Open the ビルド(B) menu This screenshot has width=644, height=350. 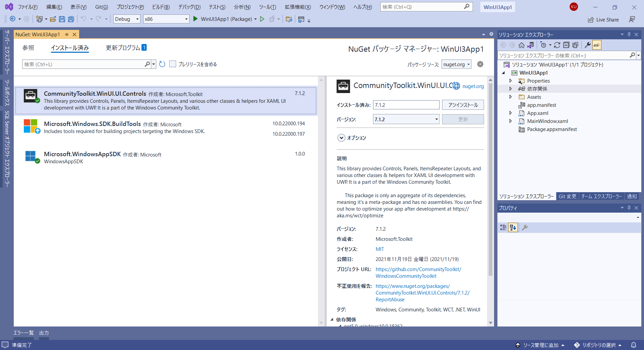[x=161, y=7]
